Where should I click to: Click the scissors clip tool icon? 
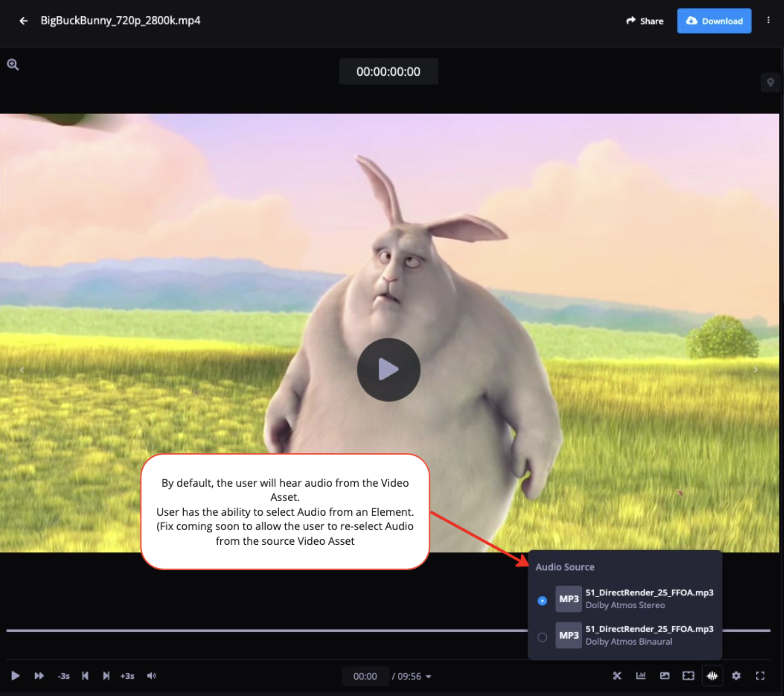pyautogui.click(x=617, y=676)
